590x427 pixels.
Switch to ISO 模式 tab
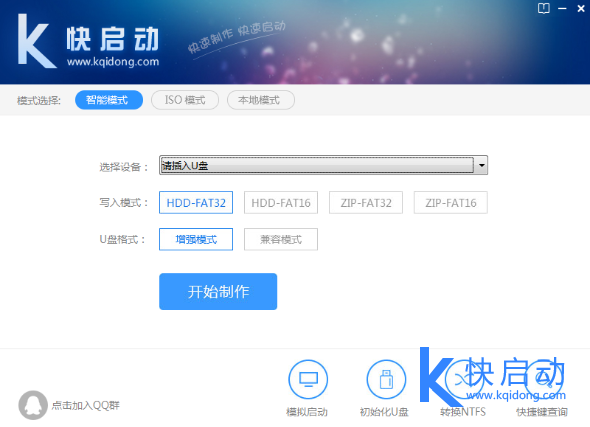(x=185, y=100)
